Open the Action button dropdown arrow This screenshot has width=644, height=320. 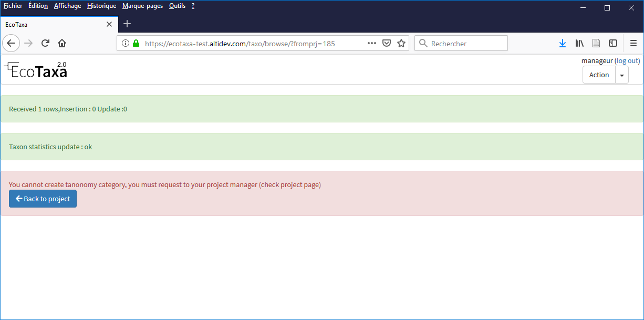click(622, 75)
